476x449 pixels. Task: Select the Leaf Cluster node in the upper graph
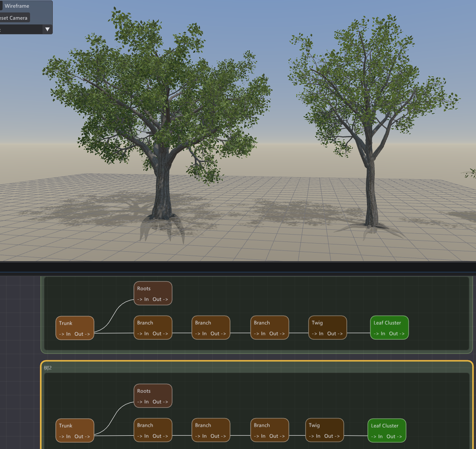[x=389, y=327]
